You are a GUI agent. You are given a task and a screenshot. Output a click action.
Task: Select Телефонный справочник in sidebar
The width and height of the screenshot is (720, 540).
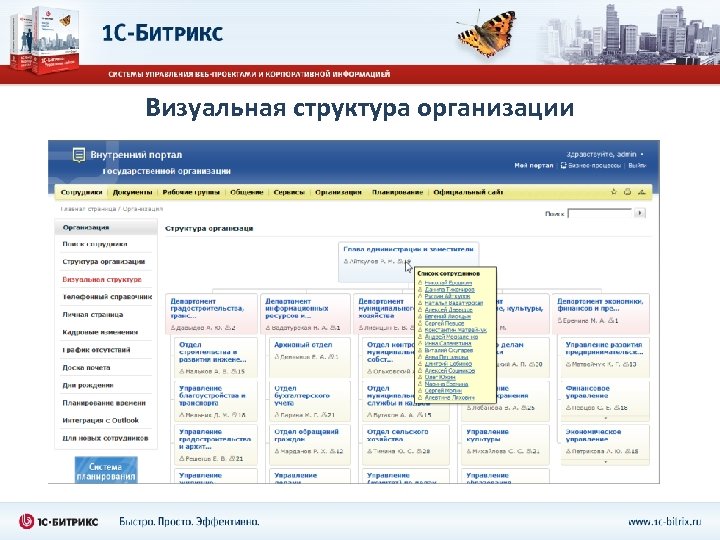pos(107,297)
